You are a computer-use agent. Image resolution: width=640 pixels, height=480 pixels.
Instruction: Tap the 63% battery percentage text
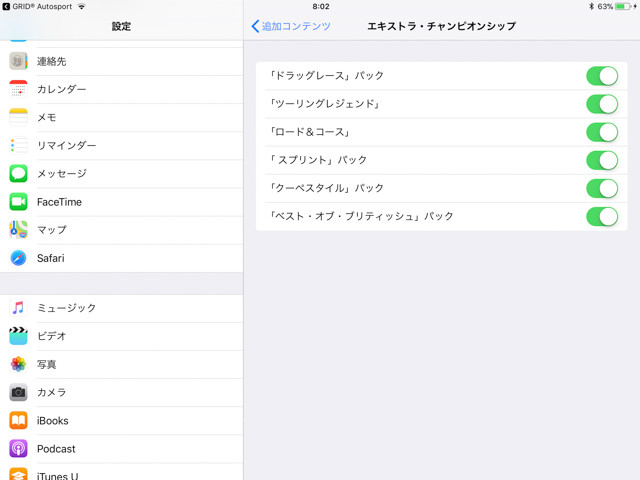[x=605, y=7]
